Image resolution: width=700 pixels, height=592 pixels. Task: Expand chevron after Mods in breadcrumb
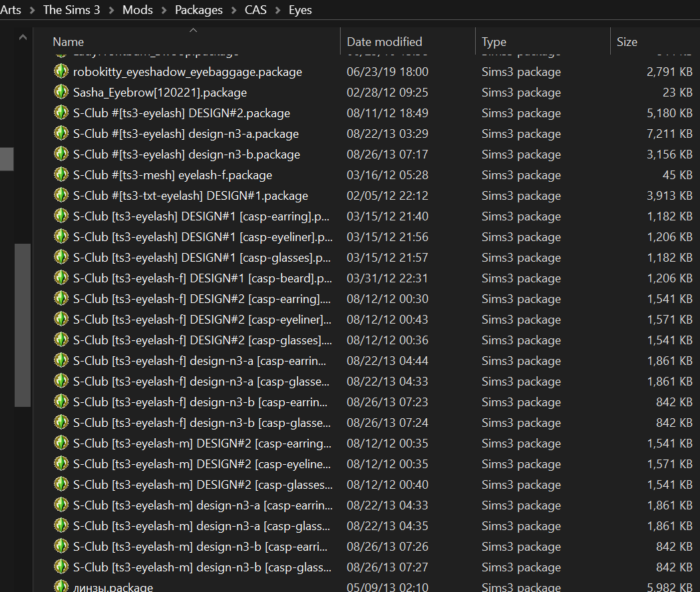[x=164, y=10]
